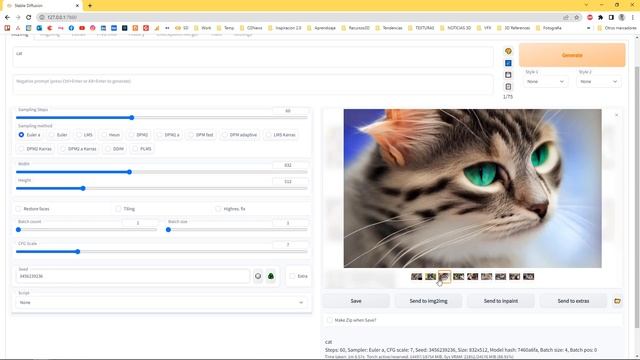Click the browser forward arrow
The height and width of the screenshot is (360, 640).
pyautogui.click(x=18, y=17)
